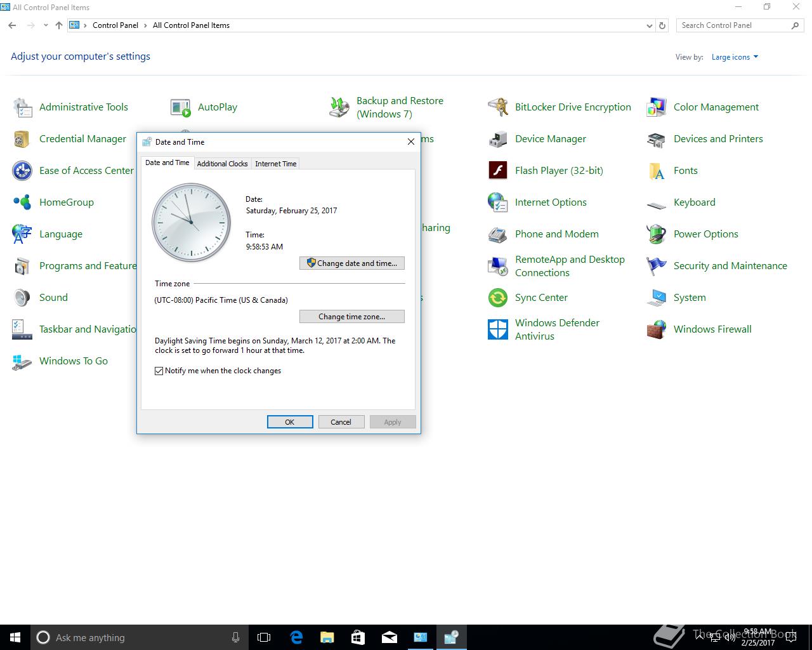Open Administrative Tools icon
The image size is (812, 650).
coord(22,107)
